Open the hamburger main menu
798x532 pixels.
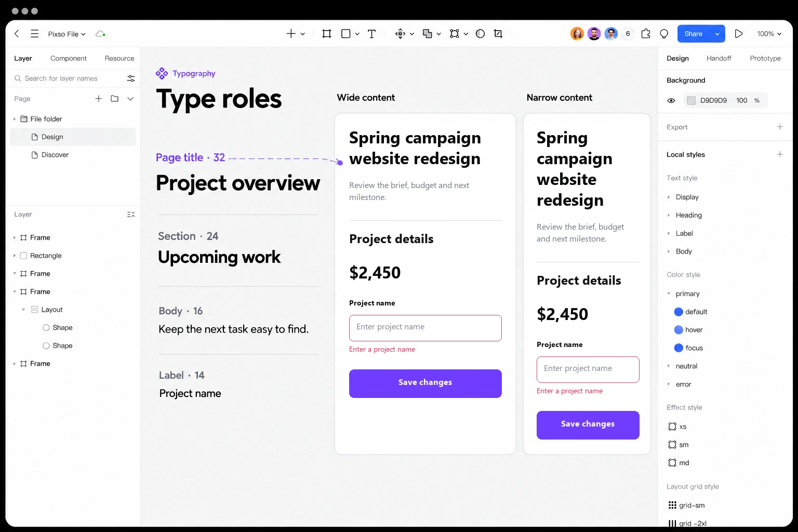pyautogui.click(x=35, y=34)
